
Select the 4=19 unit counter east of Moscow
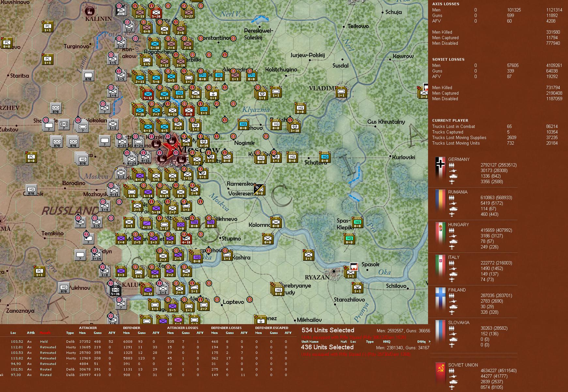point(204,142)
